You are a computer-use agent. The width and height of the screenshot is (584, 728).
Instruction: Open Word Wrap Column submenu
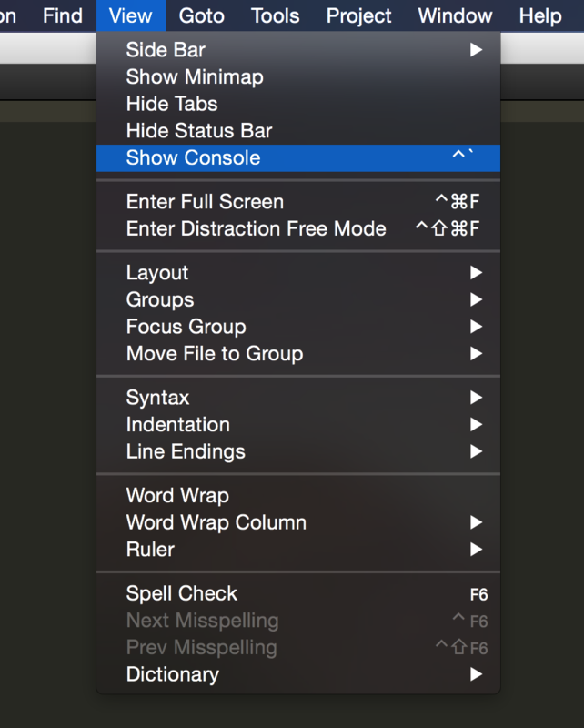pos(216,523)
